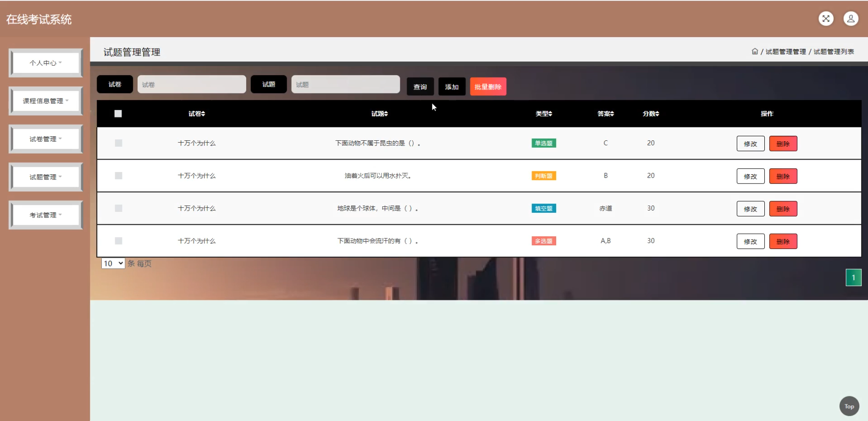Click the 试题管理管理 breadcrumb link
The width and height of the screenshot is (868, 421).
tap(785, 51)
